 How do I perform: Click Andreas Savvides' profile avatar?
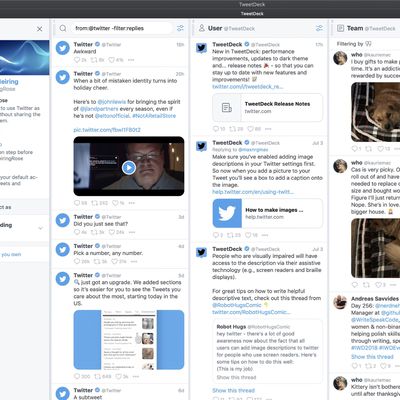tap(340, 302)
